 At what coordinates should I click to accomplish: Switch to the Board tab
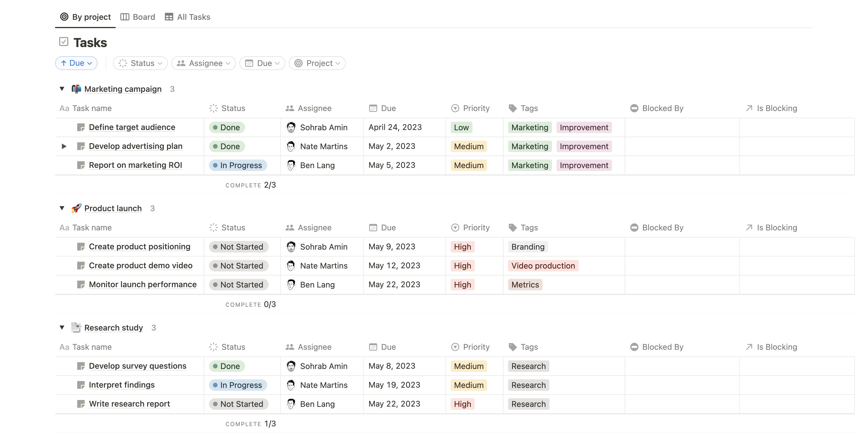pyautogui.click(x=138, y=17)
